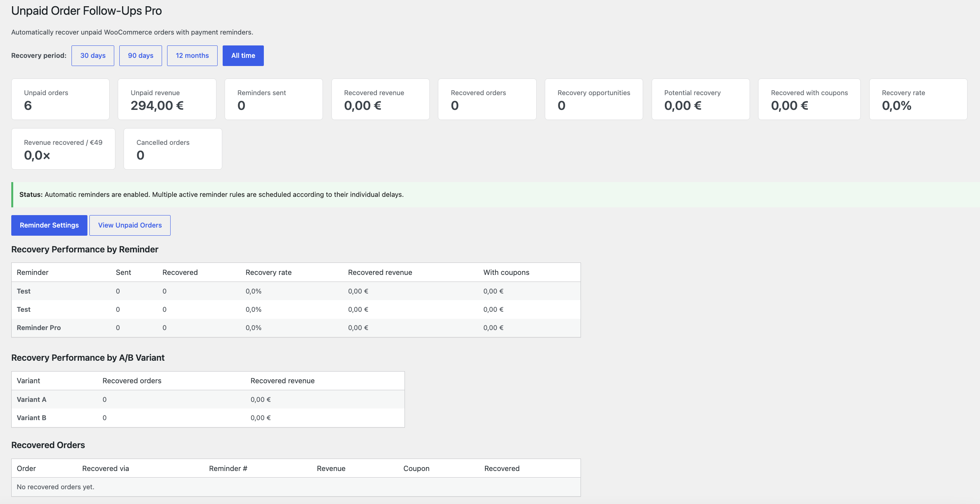Click the Reminder column header
Image resolution: width=980 pixels, height=504 pixels.
click(x=33, y=273)
